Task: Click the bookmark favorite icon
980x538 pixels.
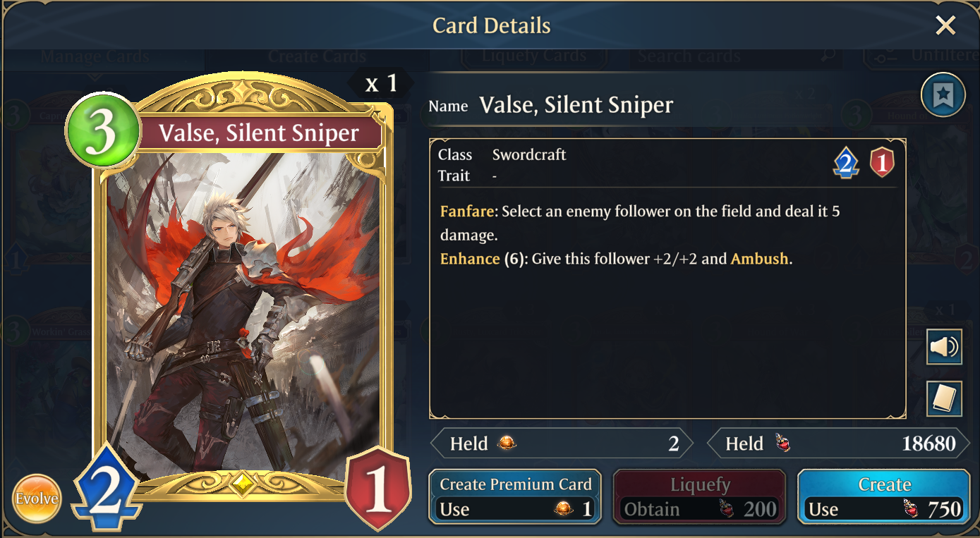Action: click(x=943, y=95)
